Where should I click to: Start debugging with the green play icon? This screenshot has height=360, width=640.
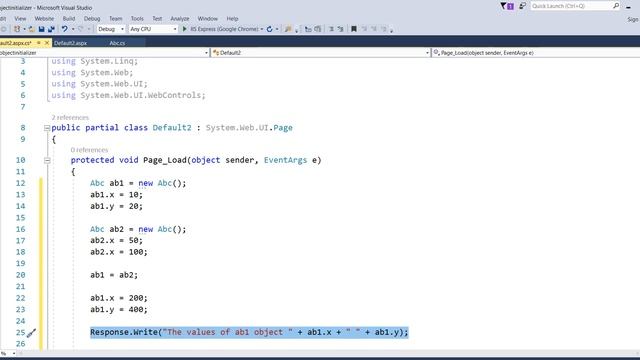point(184,29)
